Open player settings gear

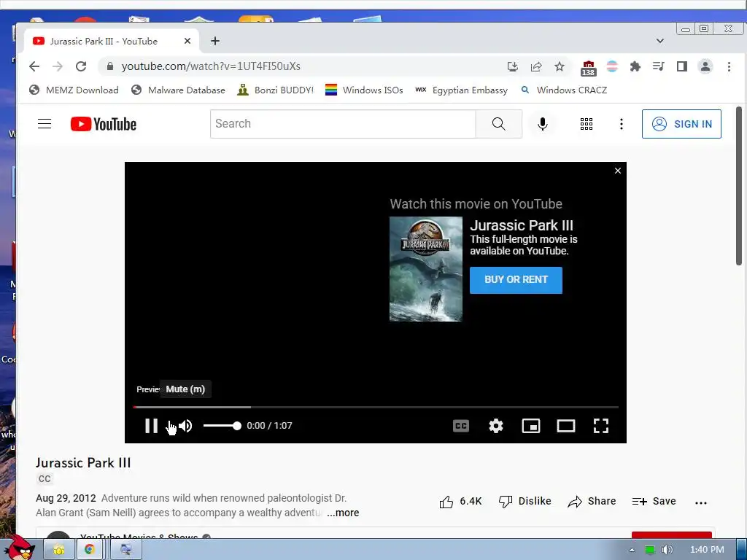tap(496, 426)
